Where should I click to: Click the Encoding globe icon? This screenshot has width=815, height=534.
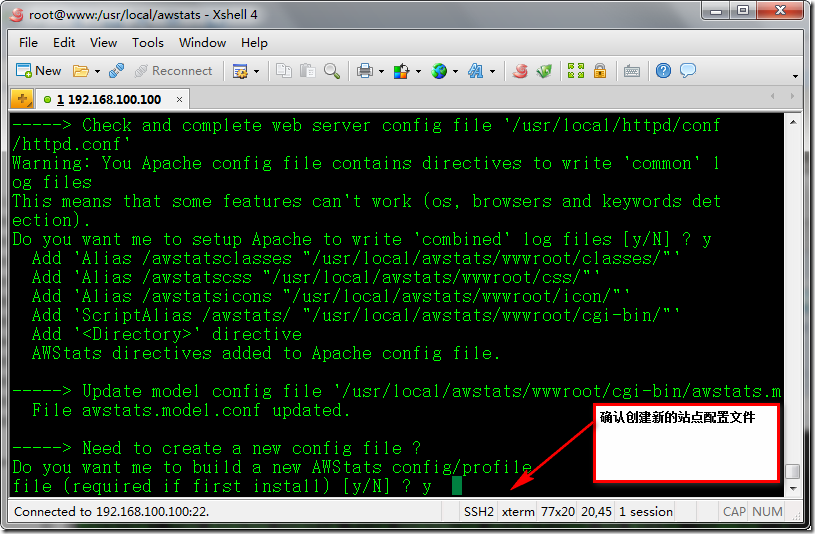click(439, 71)
